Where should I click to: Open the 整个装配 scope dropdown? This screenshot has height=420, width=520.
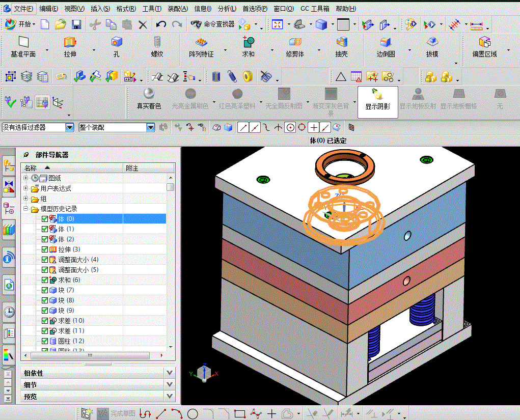(x=151, y=127)
